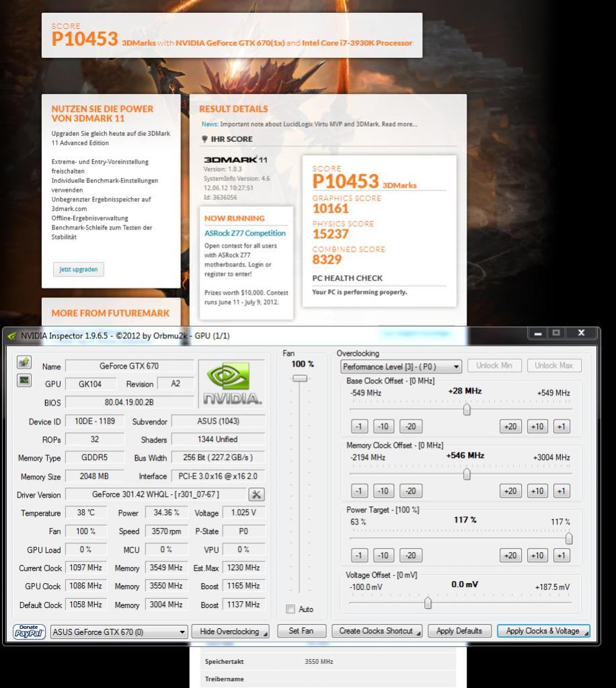616x688 pixels.
Task: Click the Voltage value 1.025 V
Action: (x=243, y=512)
